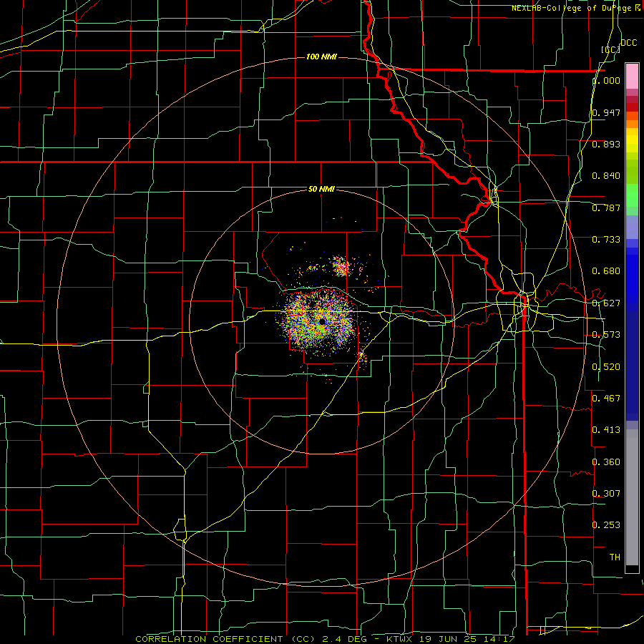Click the 0.627 scale value
The width and height of the screenshot is (644, 644).
click(x=606, y=303)
